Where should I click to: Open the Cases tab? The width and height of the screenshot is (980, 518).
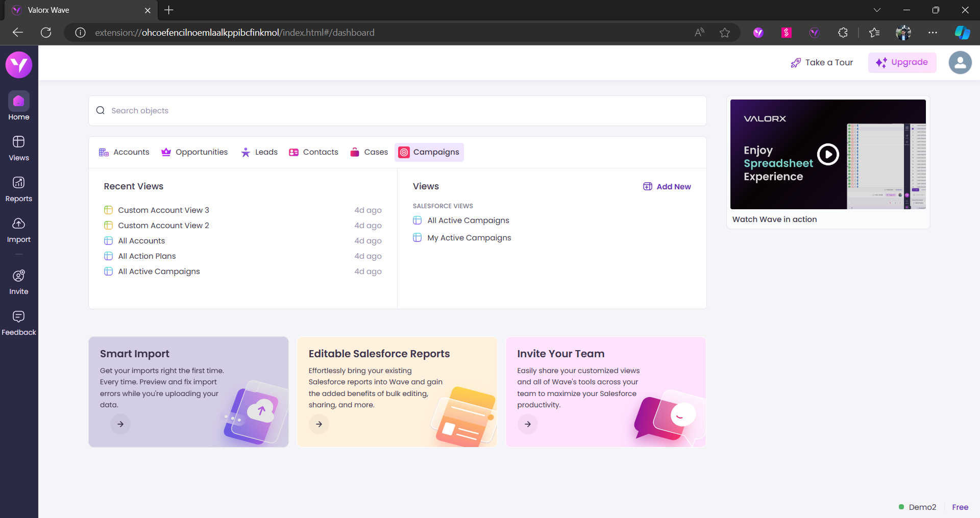[x=369, y=152]
